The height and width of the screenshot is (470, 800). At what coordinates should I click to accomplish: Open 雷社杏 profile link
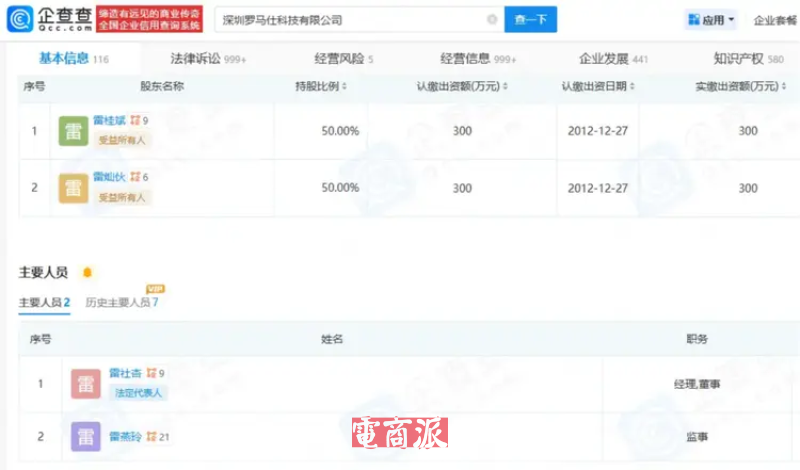[126, 373]
